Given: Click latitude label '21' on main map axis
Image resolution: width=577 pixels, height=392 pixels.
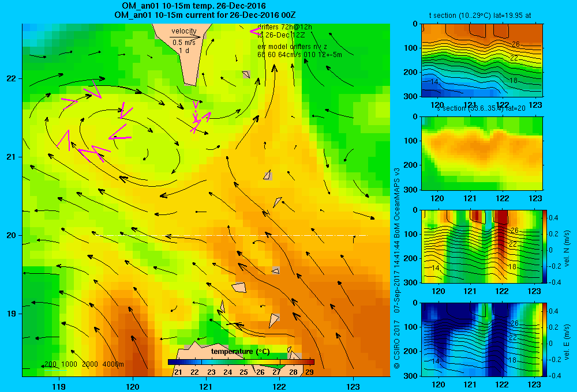Looking at the screenshot, I should [x=12, y=157].
